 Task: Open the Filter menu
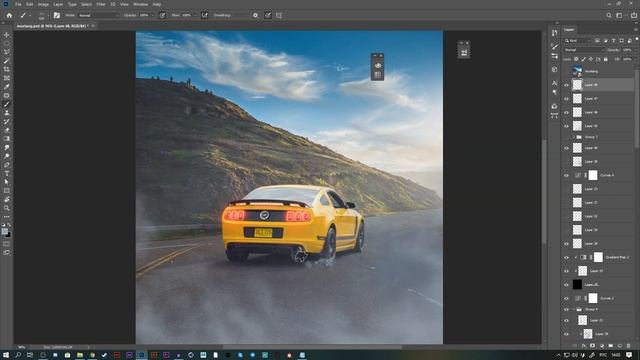pos(101,4)
